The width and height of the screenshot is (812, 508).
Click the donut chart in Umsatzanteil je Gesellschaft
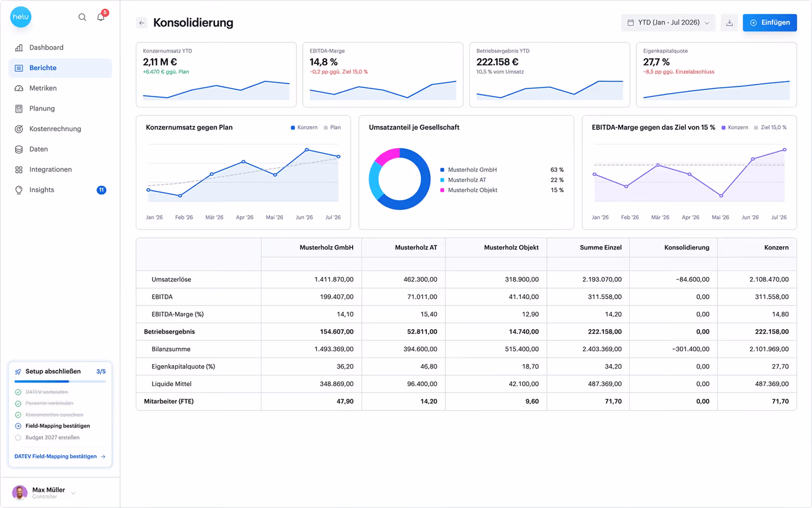(x=400, y=179)
